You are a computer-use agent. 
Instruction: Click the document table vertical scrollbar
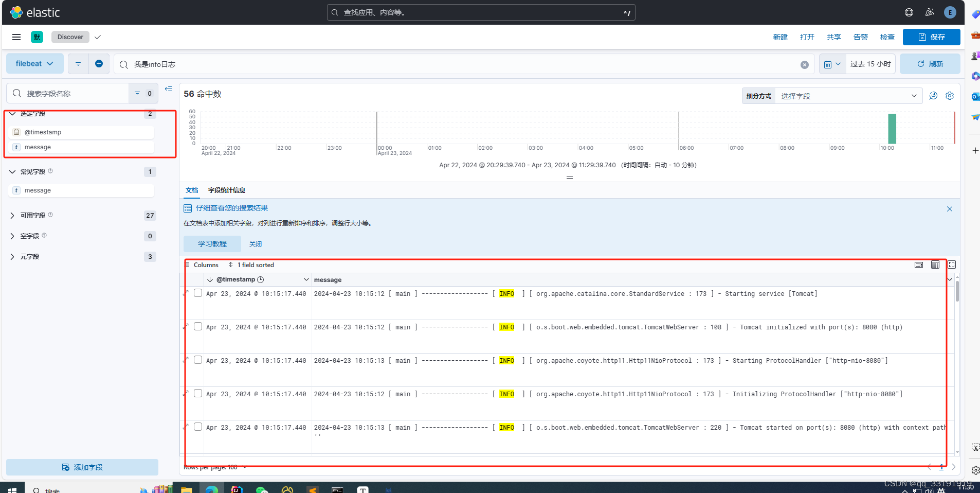(x=957, y=291)
